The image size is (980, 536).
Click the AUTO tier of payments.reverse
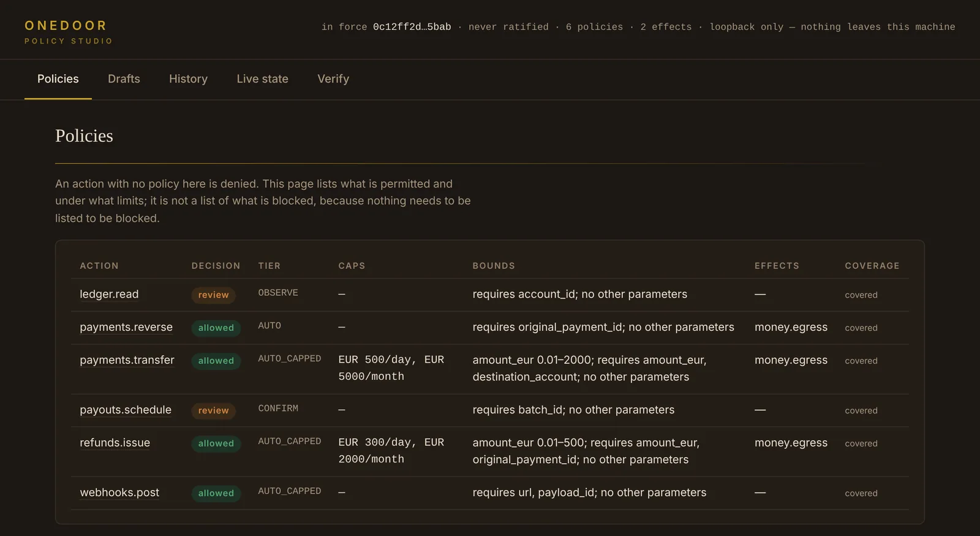pos(269,326)
